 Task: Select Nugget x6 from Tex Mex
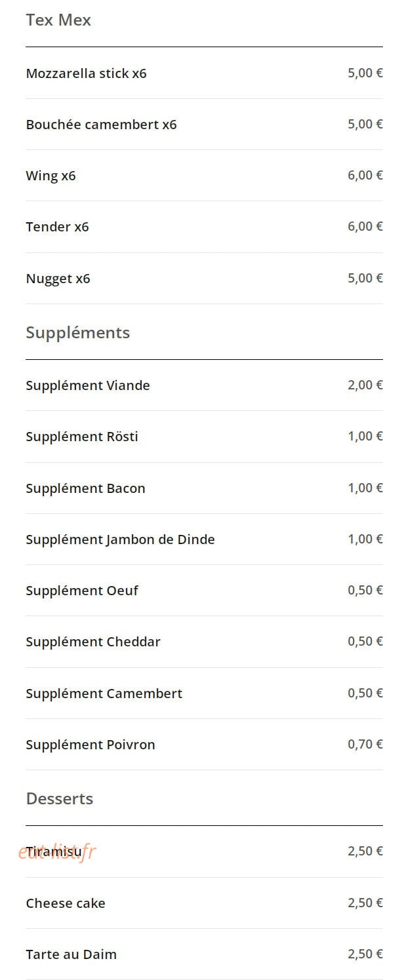click(204, 279)
